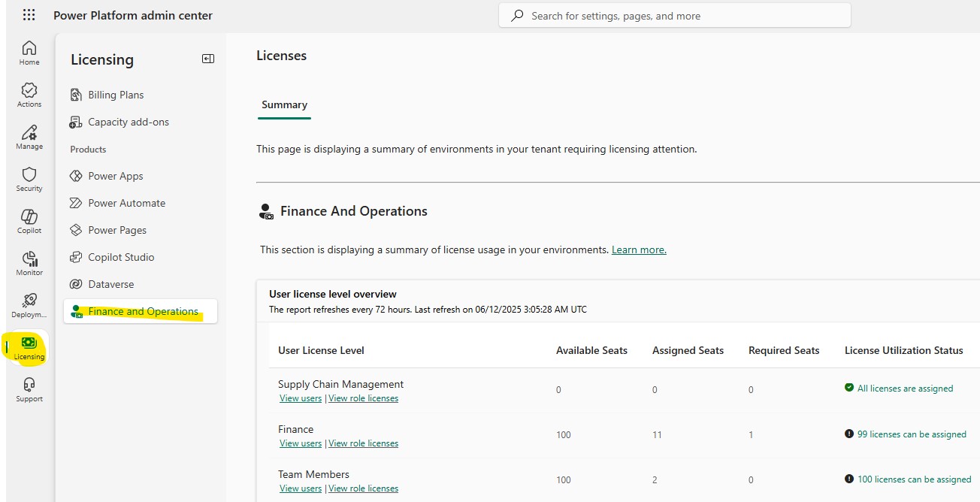The height and width of the screenshot is (502, 980).
Task: Click the Power Apps icon
Action: tap(75, 176)
